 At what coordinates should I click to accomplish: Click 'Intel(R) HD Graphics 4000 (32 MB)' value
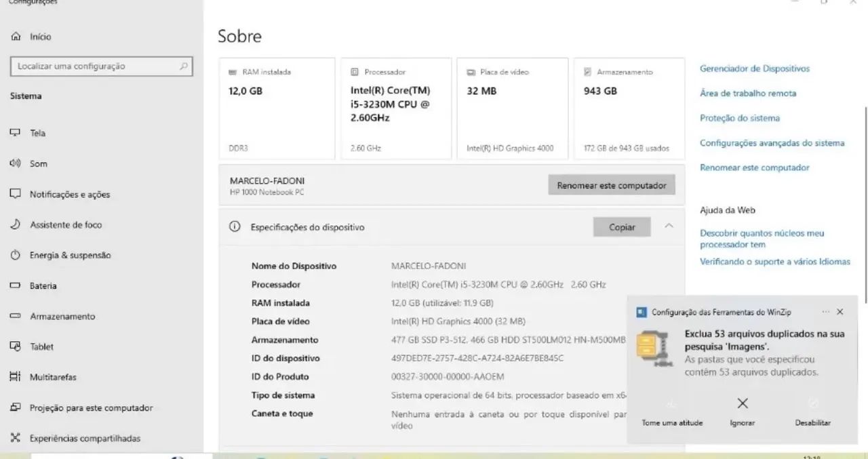(x=458, y=321)
